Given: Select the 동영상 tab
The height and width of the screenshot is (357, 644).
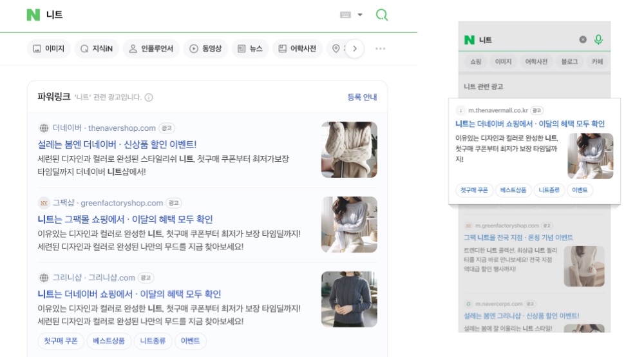Looking at the screenshot, I should [205, 48].
